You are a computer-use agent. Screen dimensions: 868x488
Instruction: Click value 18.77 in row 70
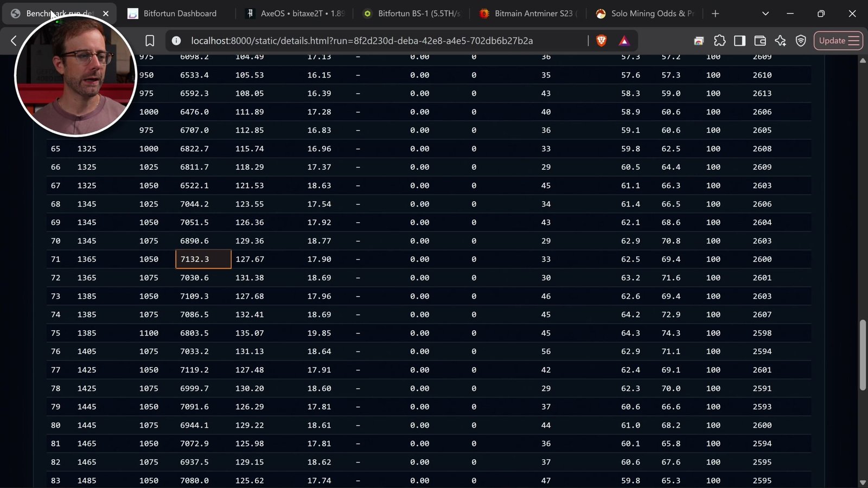coord(319,241)
